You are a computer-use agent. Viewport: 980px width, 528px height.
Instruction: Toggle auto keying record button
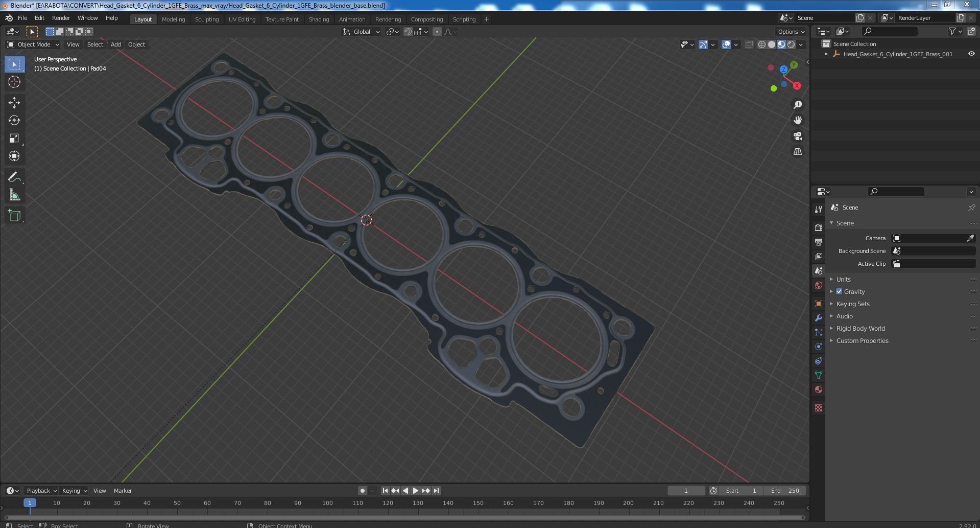[x=363, y=491]
